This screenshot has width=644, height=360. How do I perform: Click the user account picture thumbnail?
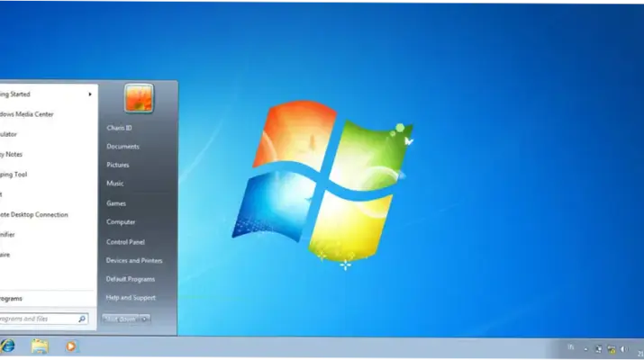coord(139,98)
